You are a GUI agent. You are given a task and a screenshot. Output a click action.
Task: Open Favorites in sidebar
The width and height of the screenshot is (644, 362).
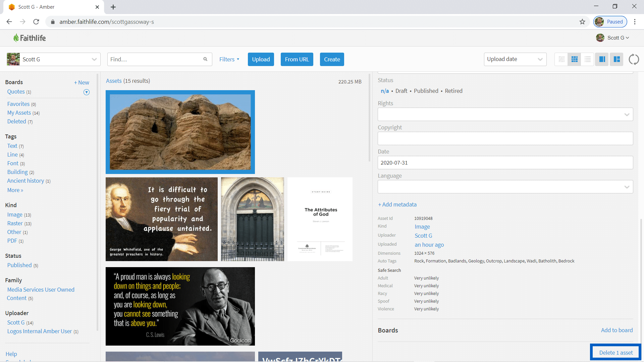point(18,104)
